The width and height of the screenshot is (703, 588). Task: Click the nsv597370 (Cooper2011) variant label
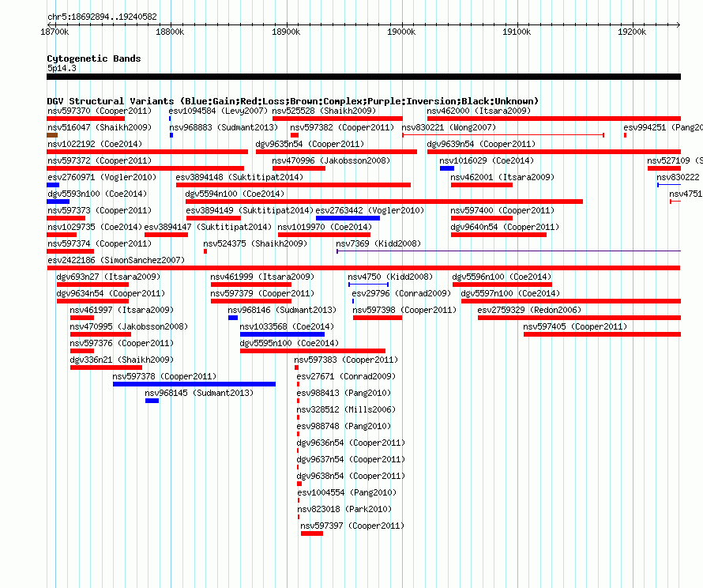[x=100, y=111]
